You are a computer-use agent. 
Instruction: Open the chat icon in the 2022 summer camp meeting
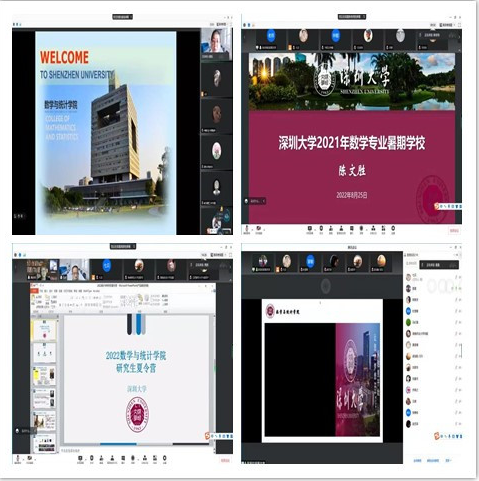click(122, 459)
